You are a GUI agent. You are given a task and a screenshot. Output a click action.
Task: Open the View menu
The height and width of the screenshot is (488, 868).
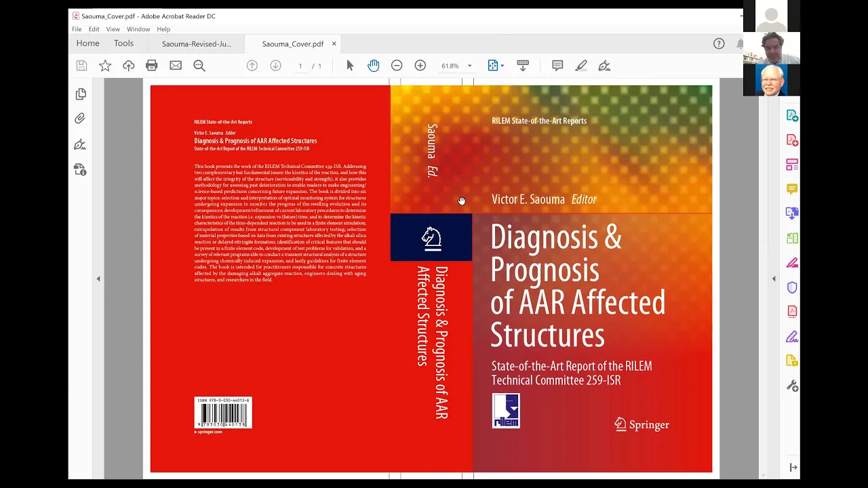click(x=113, y=29)
